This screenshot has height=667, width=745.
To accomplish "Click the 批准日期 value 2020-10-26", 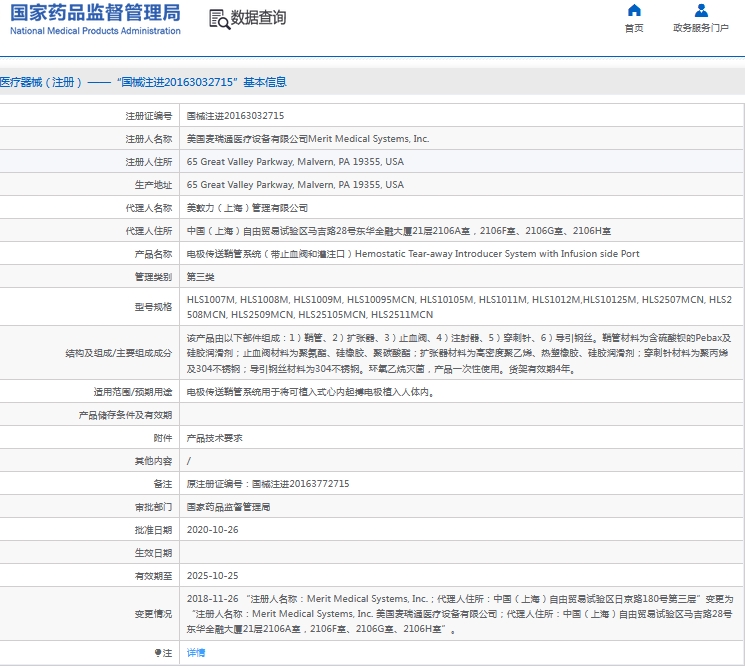I will click(212, 530).
